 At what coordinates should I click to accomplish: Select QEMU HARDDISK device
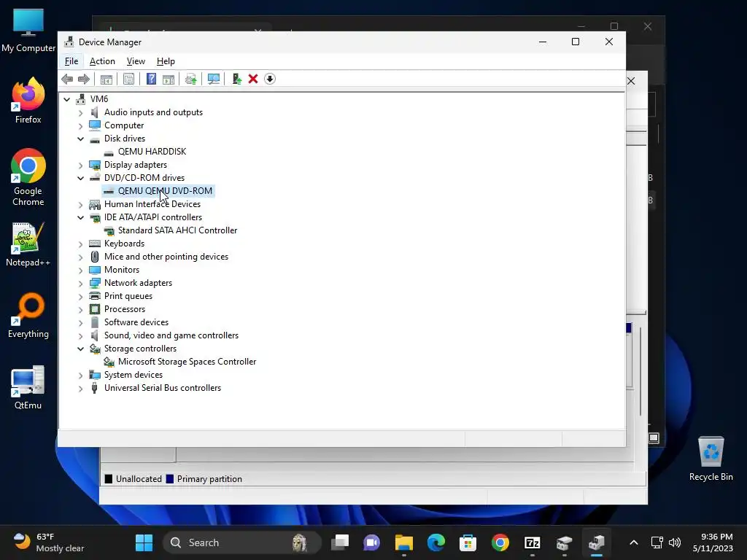pyautogui.click(x=152, y=152)
